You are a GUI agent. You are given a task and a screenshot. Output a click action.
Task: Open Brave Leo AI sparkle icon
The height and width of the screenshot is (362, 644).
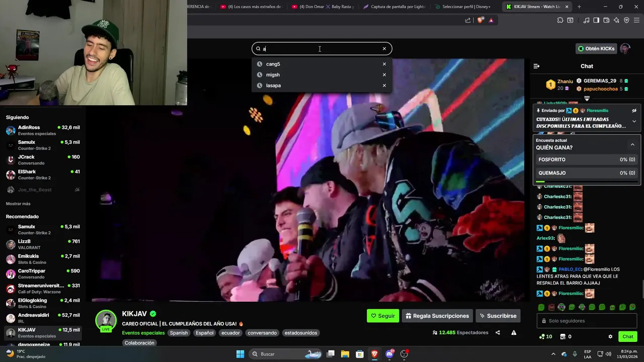[x=616, y=20]
